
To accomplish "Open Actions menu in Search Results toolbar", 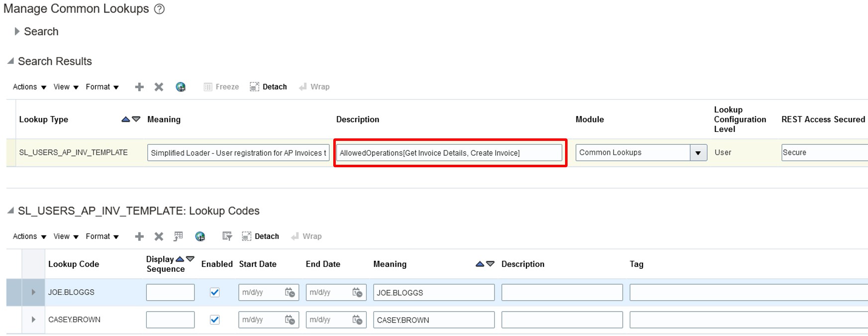I will click(x=29, y=87).
